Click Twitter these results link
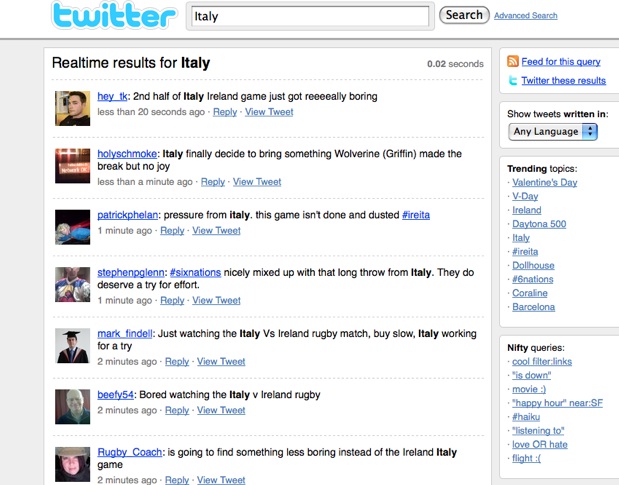The width and height of the screenshot is (619, 485). point(563,81)
